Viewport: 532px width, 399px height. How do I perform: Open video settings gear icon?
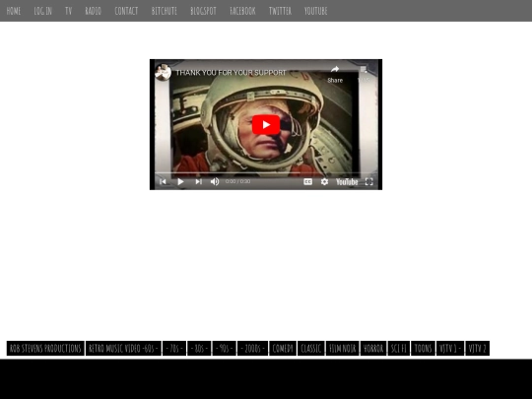[x=324, y=182]
